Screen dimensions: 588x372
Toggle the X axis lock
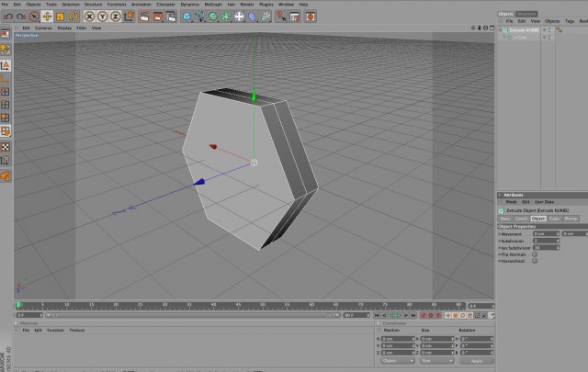[89, 17]
